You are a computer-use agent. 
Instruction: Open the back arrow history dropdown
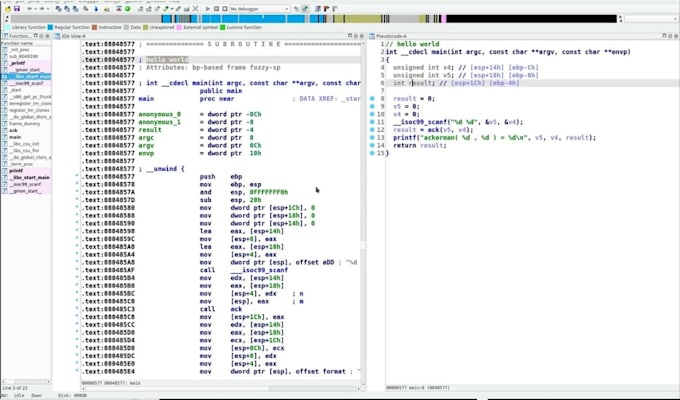(35, 9)
